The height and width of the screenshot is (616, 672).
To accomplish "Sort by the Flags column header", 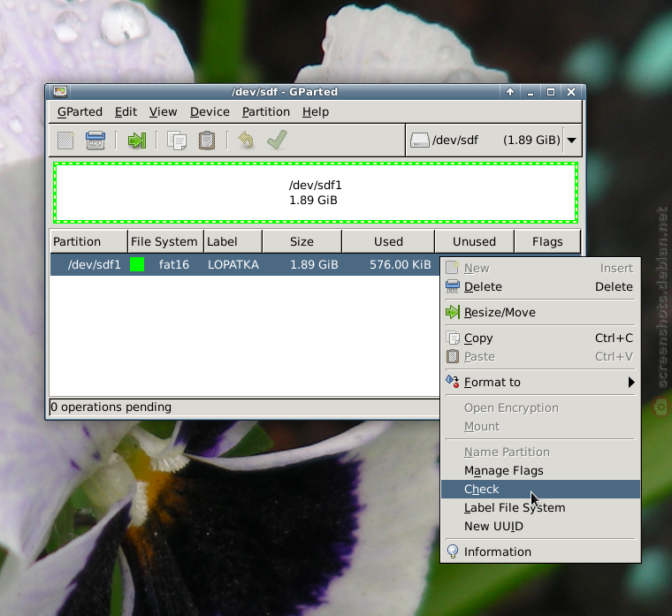I will coord(547,241).
